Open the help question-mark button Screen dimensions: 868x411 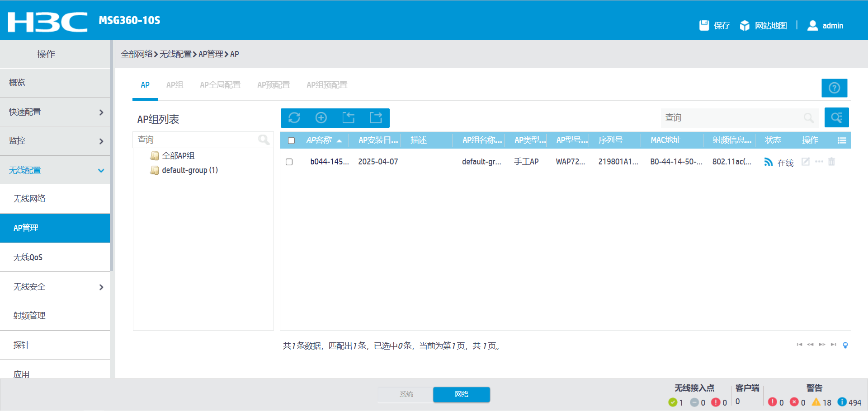(834, 88)
